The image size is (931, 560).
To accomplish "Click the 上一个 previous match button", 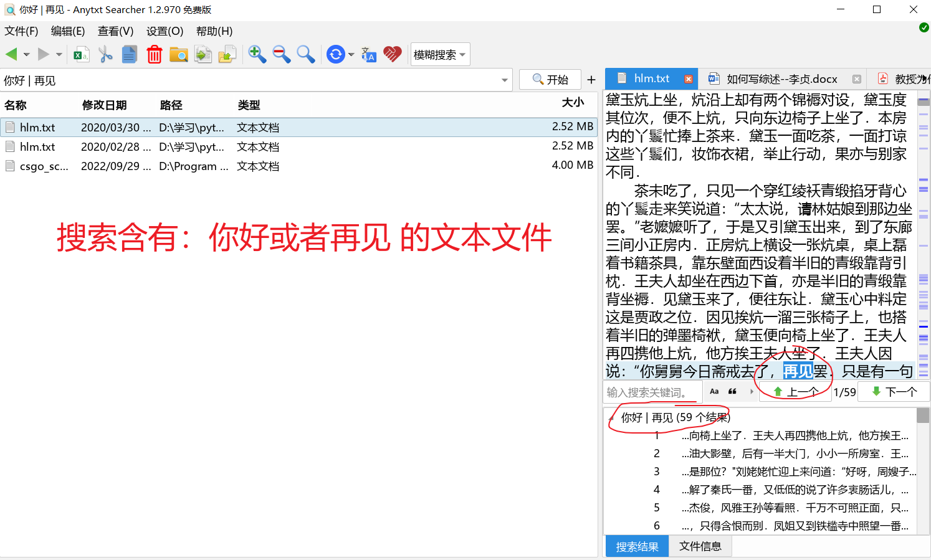I will [x=796, y=392].
